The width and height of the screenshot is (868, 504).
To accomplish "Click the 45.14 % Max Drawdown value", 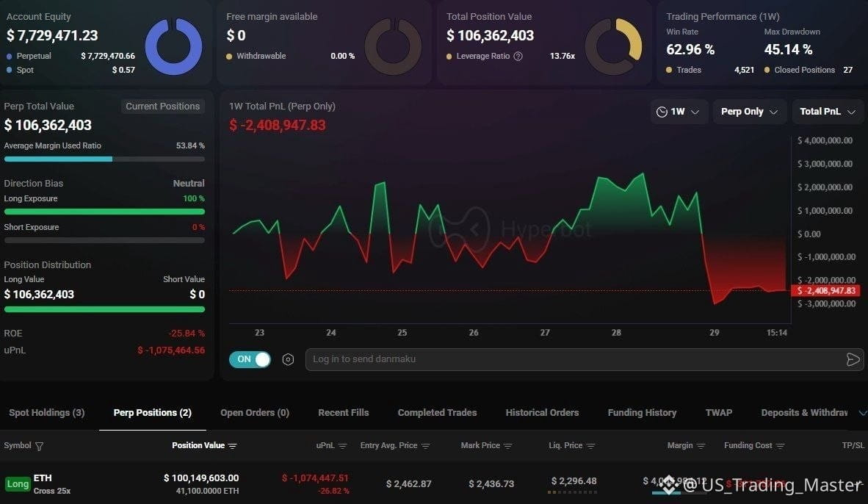I will [x=788, y=50].
